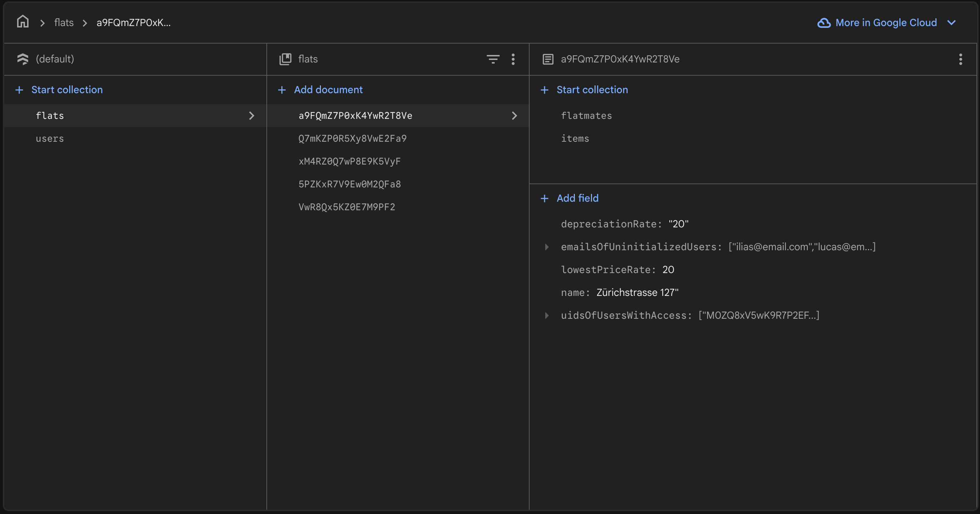This screenshot has height=514, width=980.
Task: Open the flats collection filter icon
Action: 492,59
